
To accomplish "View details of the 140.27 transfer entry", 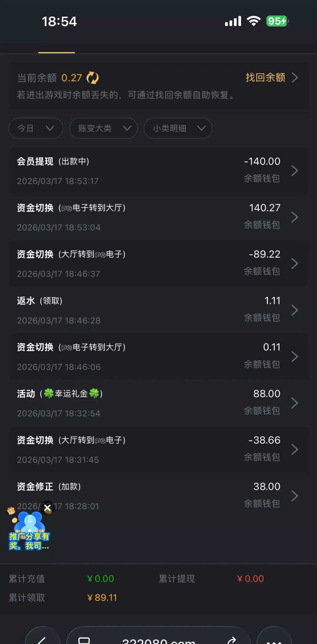I will [x=158, y=217].
